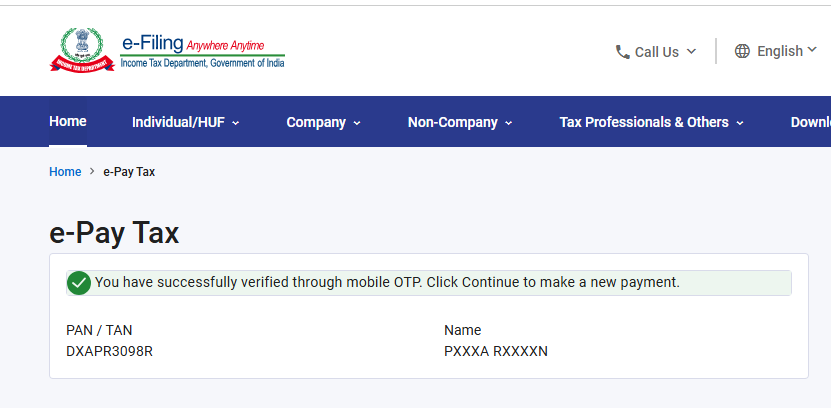Expand the Individual/HUF menu chevron
The width and height of the screenshot is (831, 408).
pos(236,123)
